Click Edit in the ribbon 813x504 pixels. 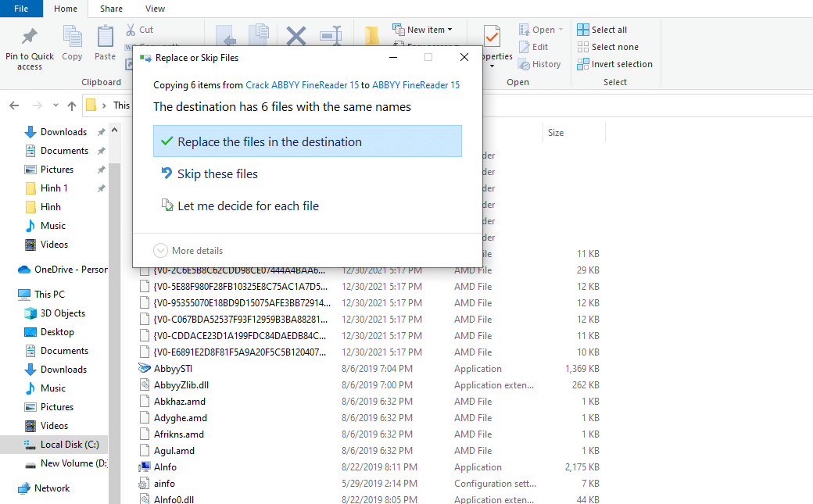(x=533, y=47)
